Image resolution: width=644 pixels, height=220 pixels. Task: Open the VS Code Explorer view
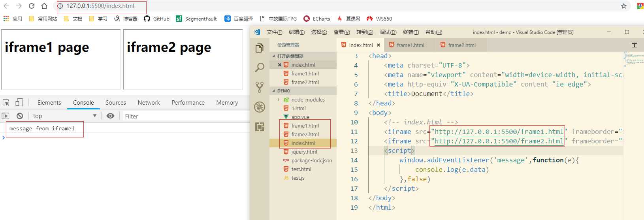tap(260, 48)
